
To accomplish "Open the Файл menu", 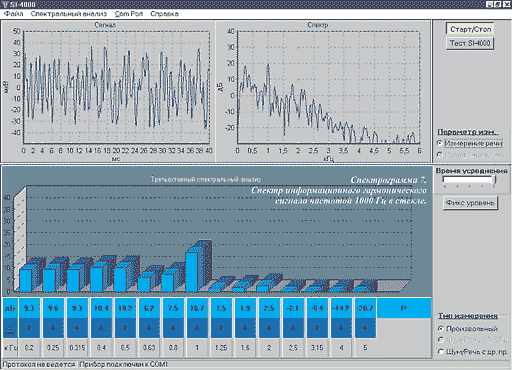I will [14, 14].
